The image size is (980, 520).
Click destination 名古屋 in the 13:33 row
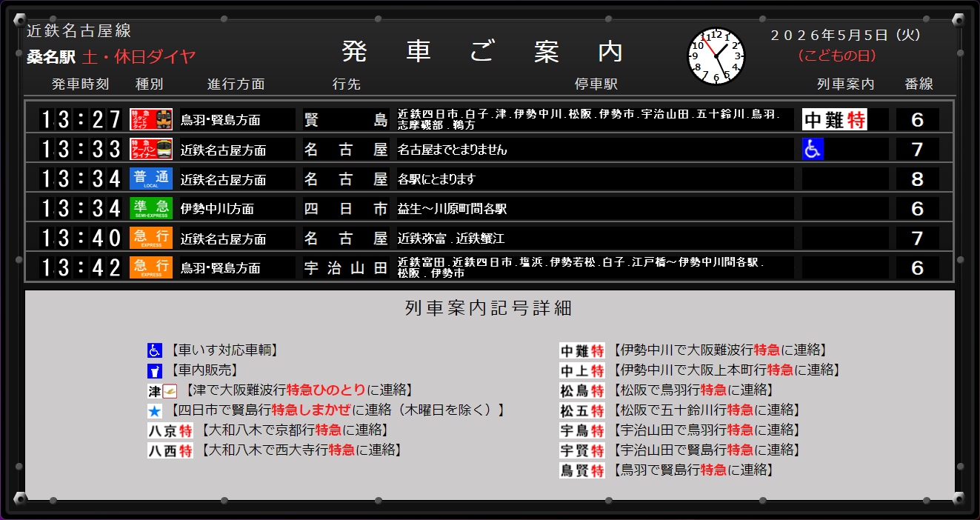click(346, 150)
